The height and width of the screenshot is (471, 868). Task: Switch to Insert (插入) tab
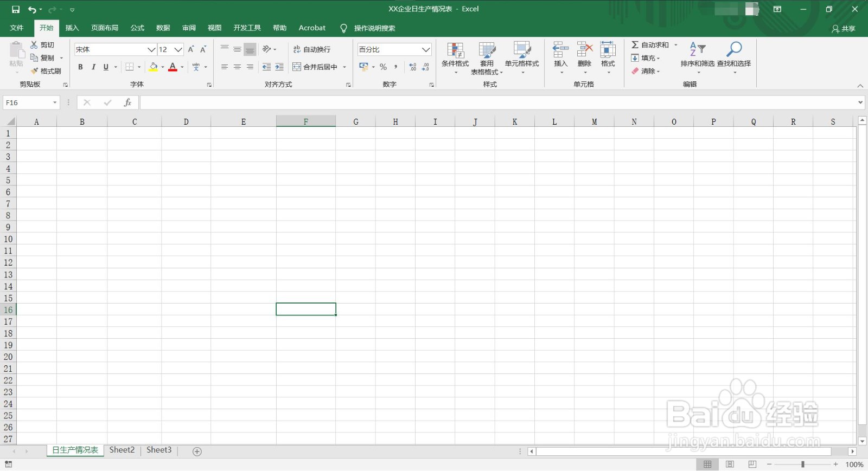[72, 28]
